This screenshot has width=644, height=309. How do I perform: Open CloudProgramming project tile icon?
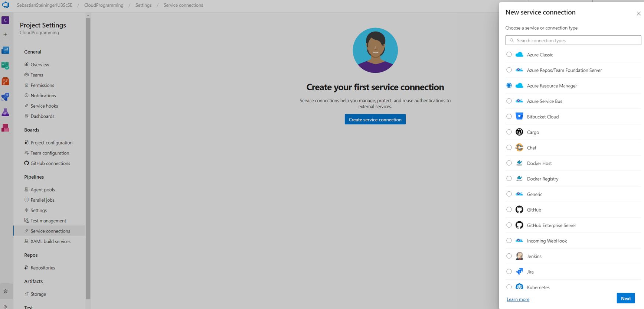click(6, 20)
